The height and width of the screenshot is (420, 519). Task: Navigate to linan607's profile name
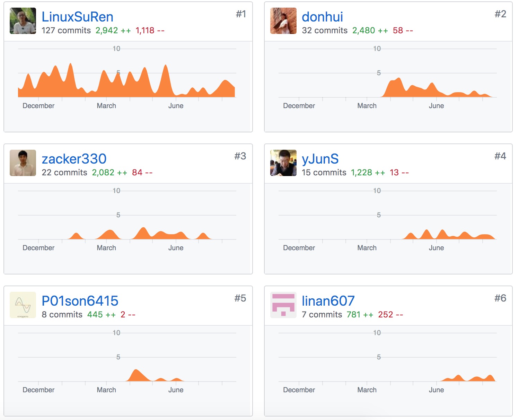click(x=328, y=301)
